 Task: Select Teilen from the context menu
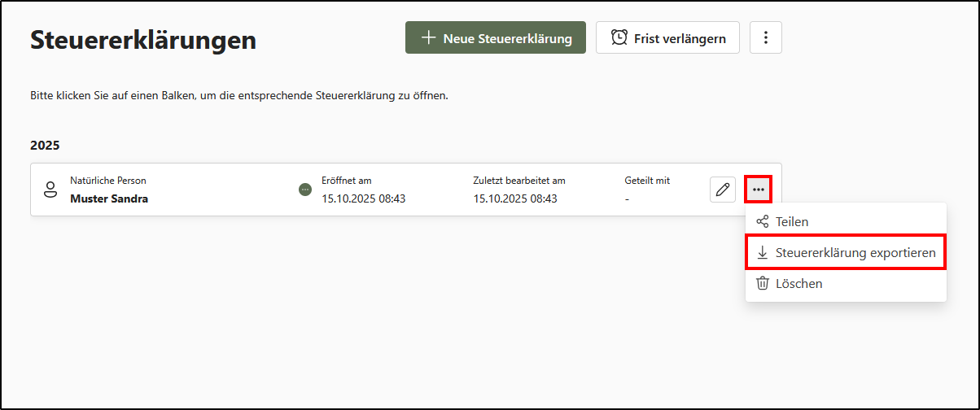(791, 221)
